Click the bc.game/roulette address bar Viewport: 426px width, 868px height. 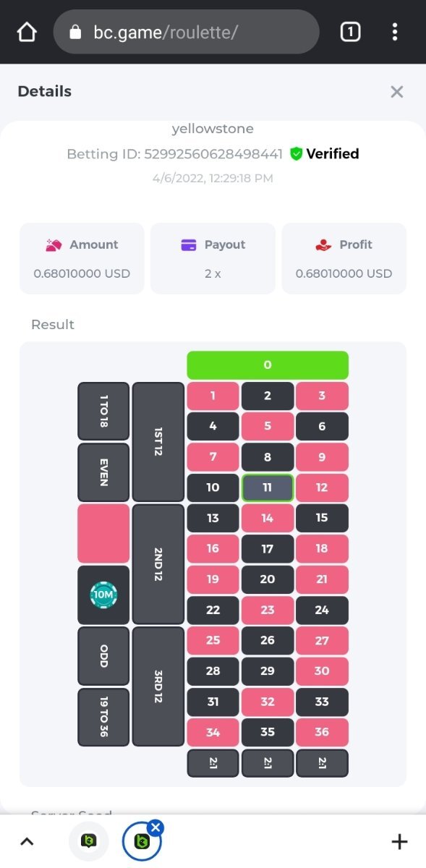187,32
